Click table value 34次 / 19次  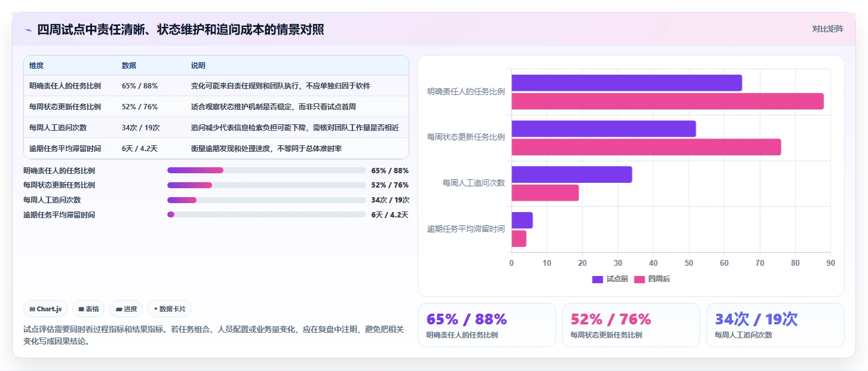(x=141, y=127)
